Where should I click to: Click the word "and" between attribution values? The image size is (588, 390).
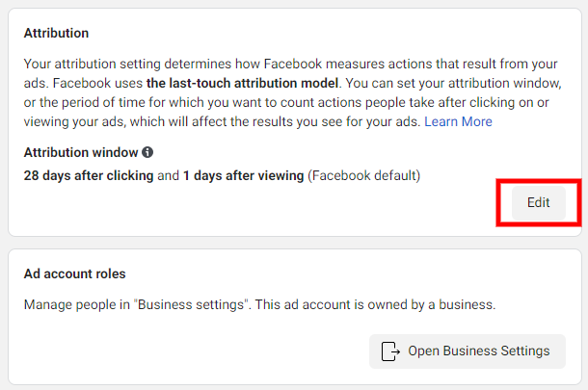(169, 175)
